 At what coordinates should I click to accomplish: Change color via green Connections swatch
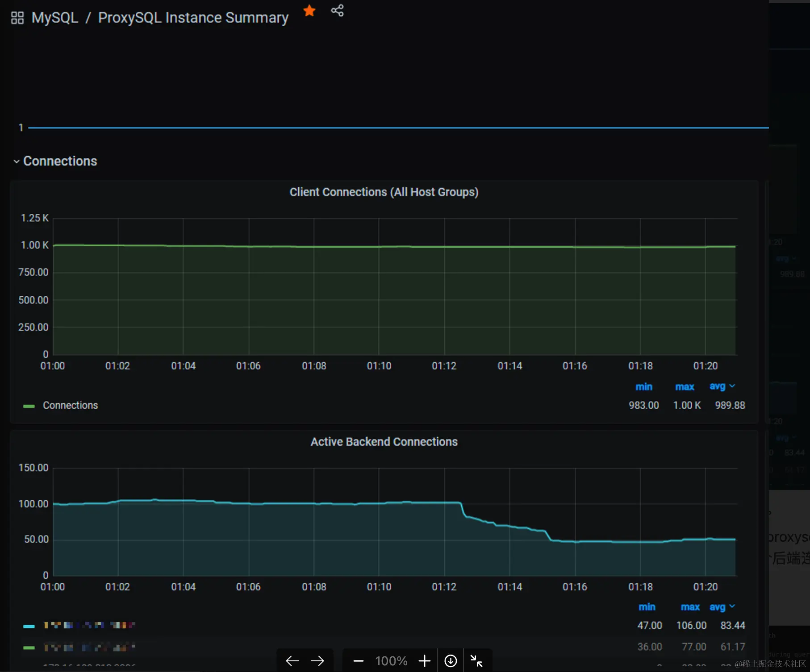(x=29, y=406)
